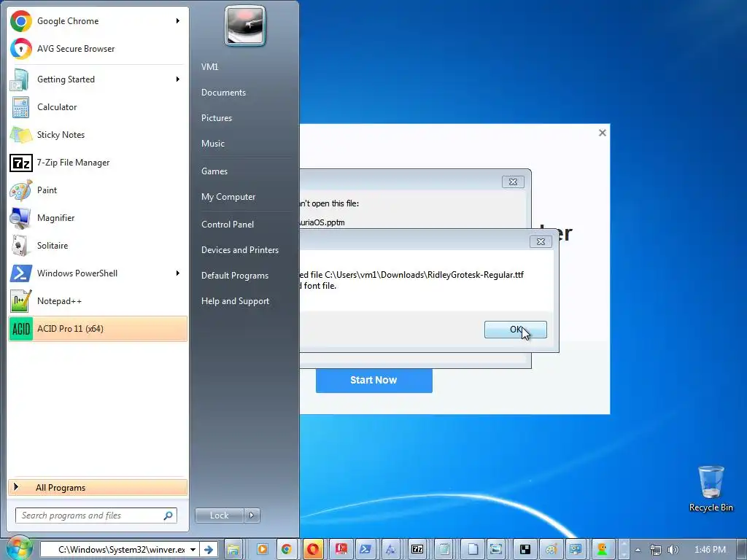Click OK in the font error dialog
This screenshot has height=560, width=747.
(516, 330)
